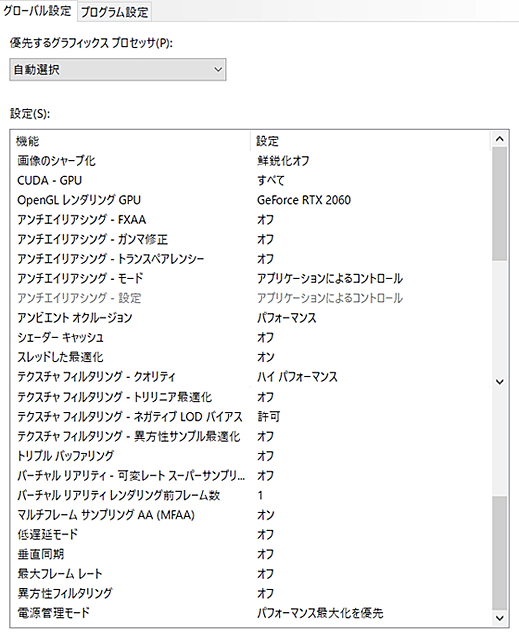
Task: Switch to the グローバル設定 tab
Action: 38,11
